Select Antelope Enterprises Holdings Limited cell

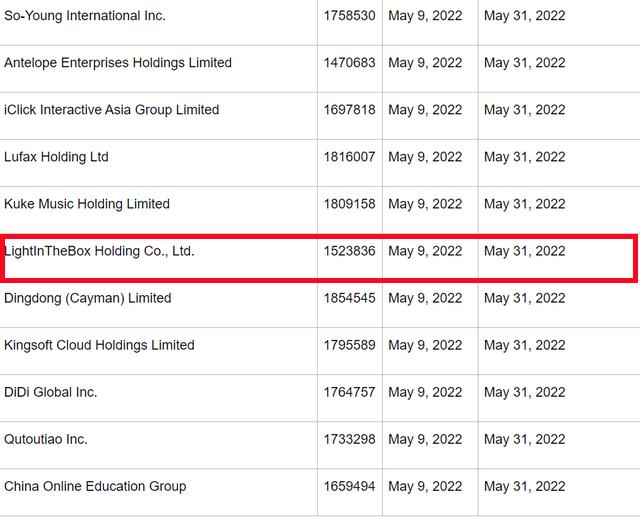tap(118, 63)
